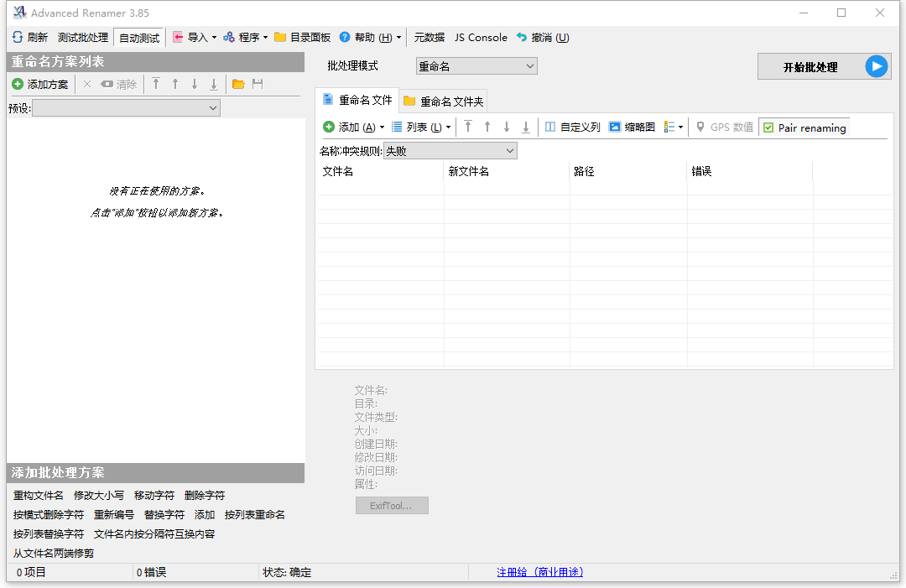Image resolution: width=906 pixels, height=588 pixels.
Task: Click the 清除 clear methods button
Action: click(x=119, y=85)
